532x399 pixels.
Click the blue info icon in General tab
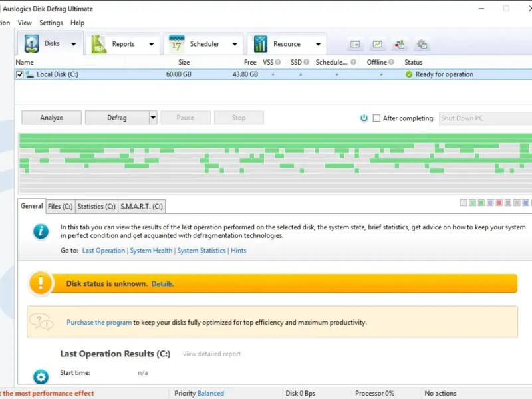41,231
